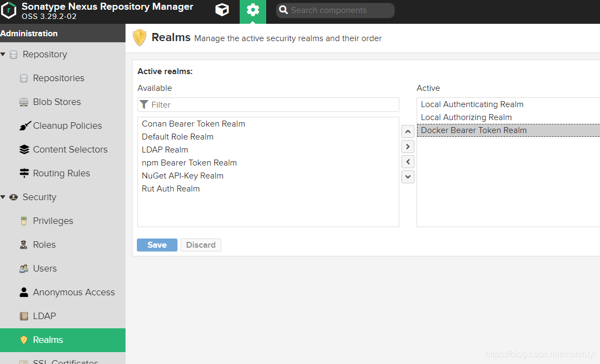600x364 pixels.
Task: Click the Sonatype Nexus hexagon logo
Action: coord(9,10)
